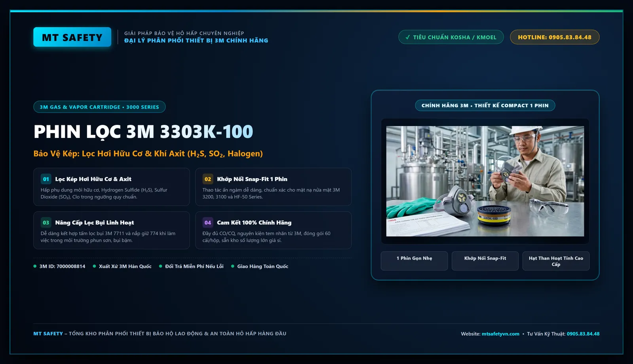Open the Cam Kết 100% Chính Hãng title
The width and height of the screenshot is (633, 364).
coord(254,223)
